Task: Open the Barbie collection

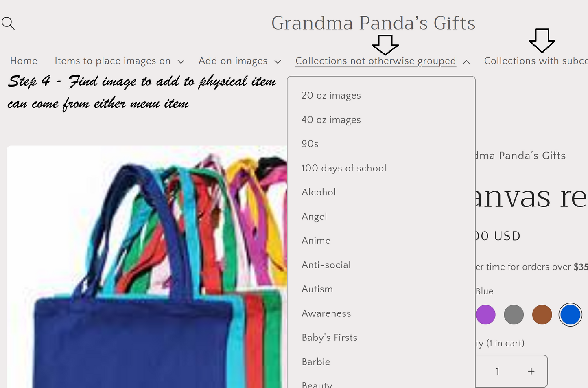Action: [x=316, y=362]
